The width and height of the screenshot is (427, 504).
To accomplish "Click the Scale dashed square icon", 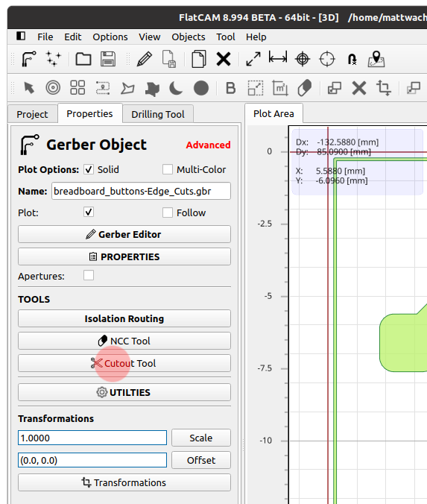I will pyautogui.click(x=256, y=88).
